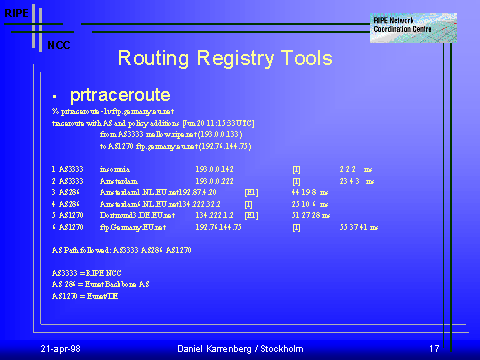Viewport: 480px width, 360px height.
Task: Click hop 6 ftp.Germany.EU.net entry
Action: [133, 227]
